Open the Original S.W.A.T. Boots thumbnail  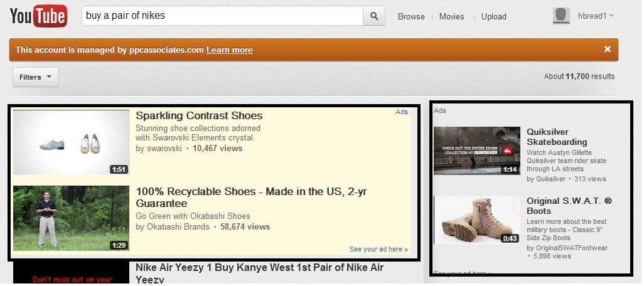click(477, 220)
